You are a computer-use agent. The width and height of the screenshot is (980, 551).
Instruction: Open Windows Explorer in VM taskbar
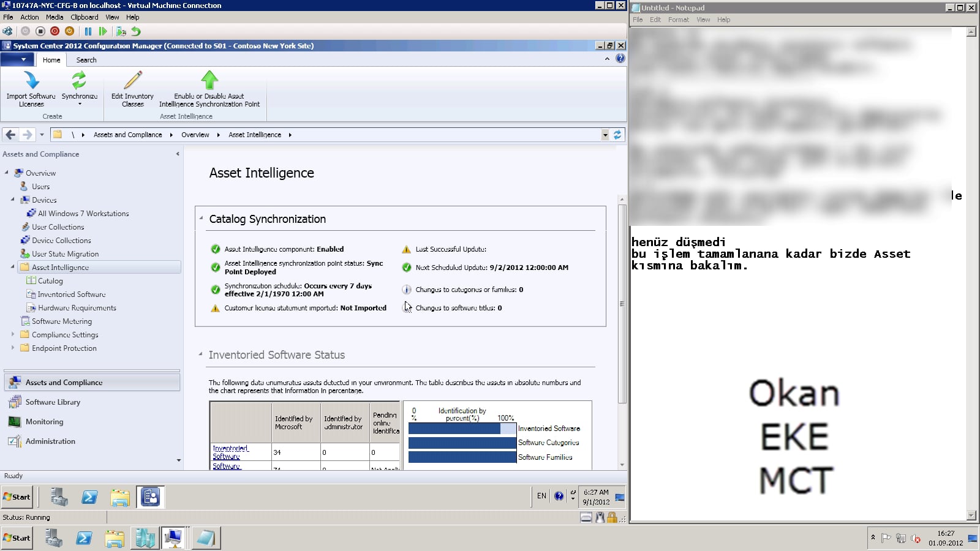click(120, 497)
